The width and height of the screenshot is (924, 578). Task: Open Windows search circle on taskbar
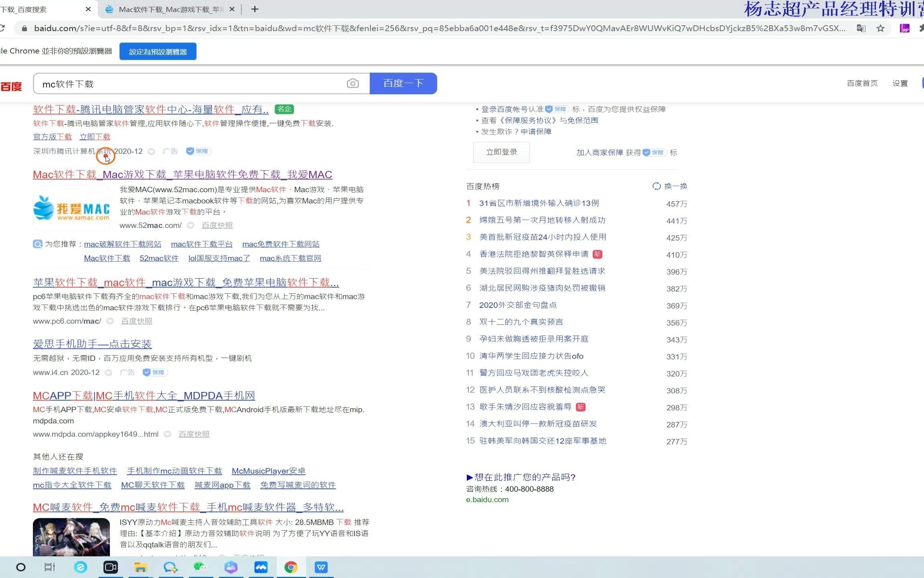click(21, 567)
